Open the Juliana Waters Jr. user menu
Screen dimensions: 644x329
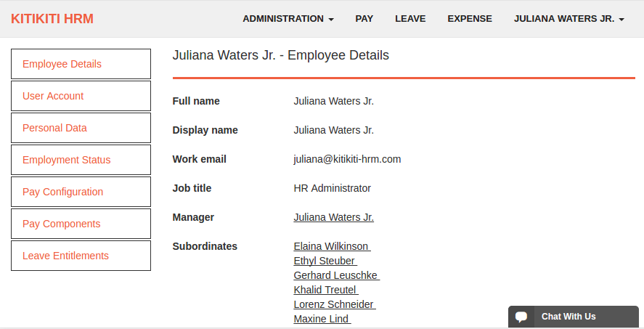(x=568, y=19)
